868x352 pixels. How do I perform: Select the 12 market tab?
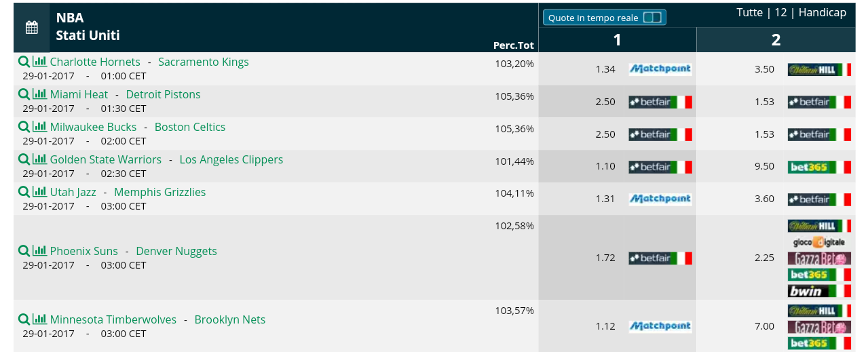click(x=780, y=12)
